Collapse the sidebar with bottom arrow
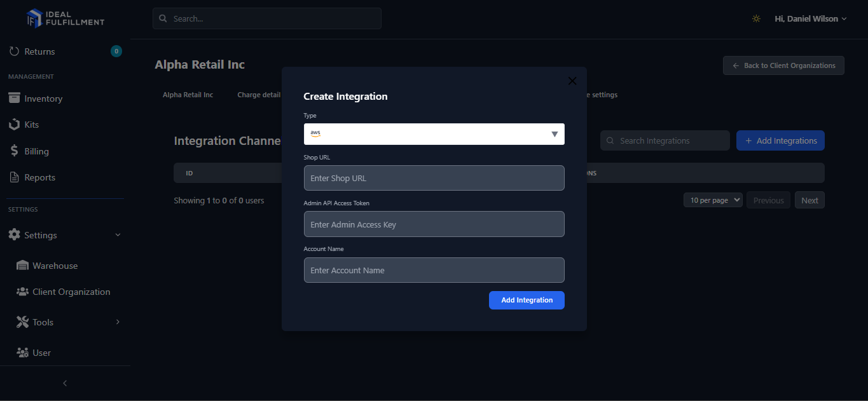 (65, 383)
